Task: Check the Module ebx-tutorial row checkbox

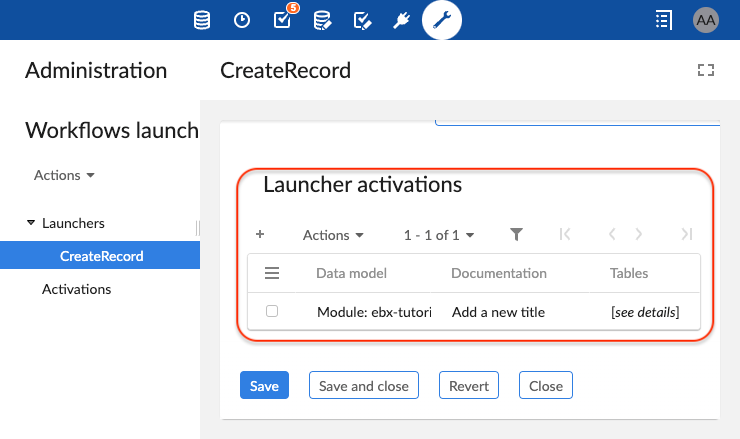Action: (x=272, y=312)
